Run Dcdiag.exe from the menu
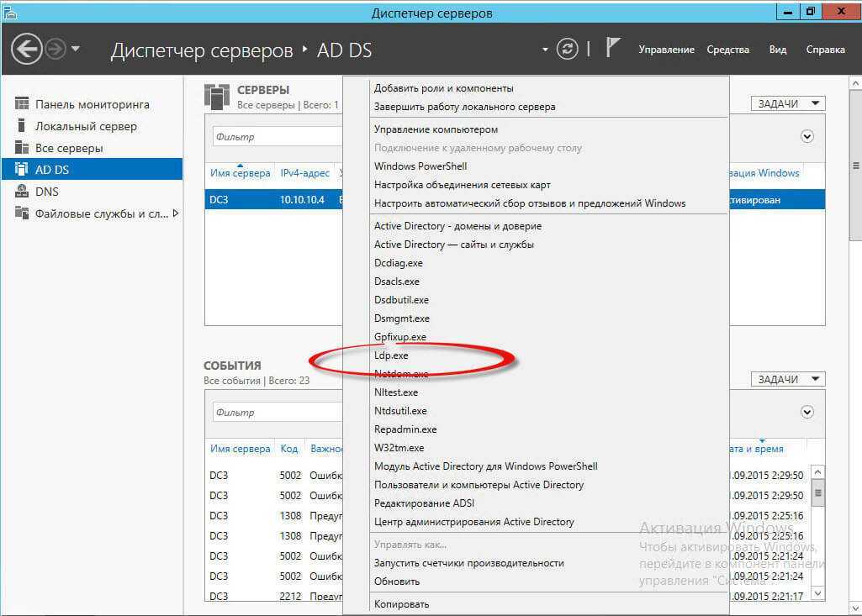 click(399, 263)
